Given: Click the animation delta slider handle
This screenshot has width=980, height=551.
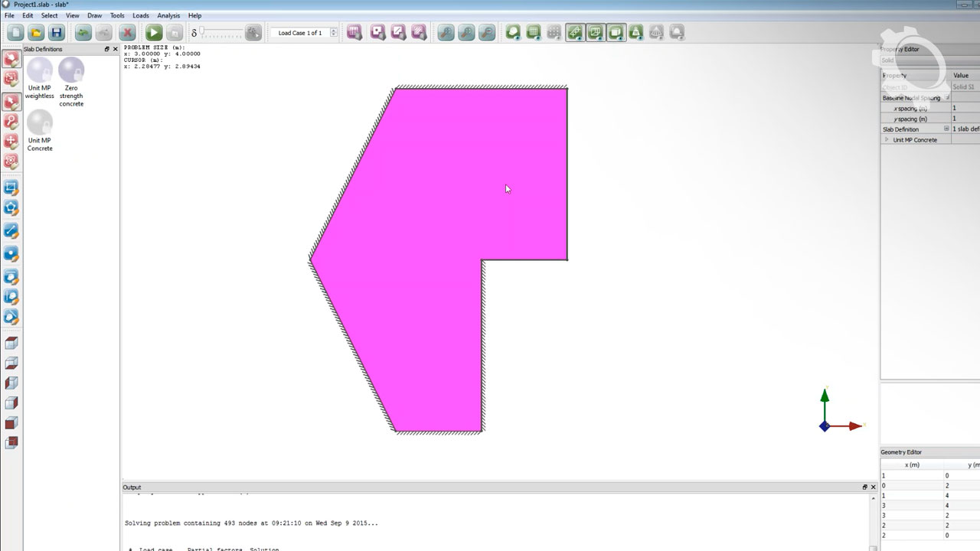Looking at the screenshot, I should (203, 33).
